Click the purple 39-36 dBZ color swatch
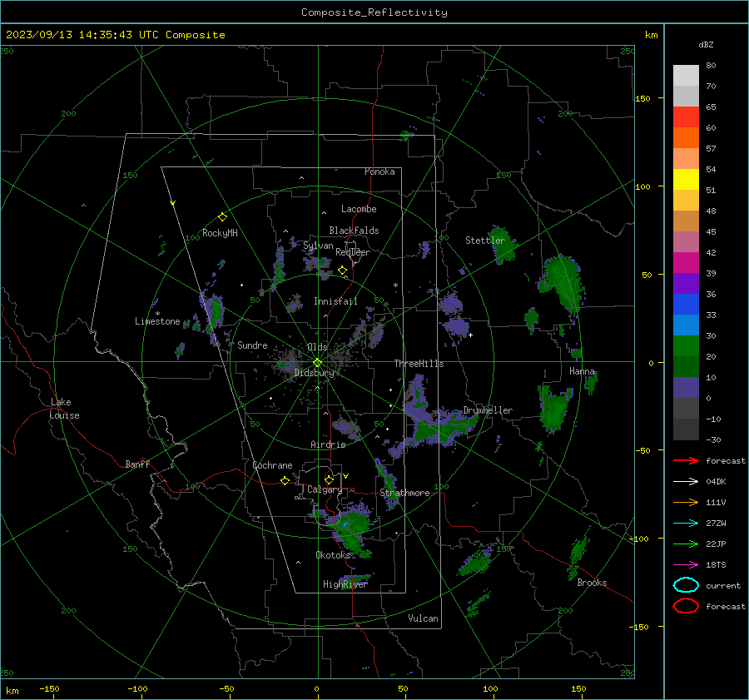The height and width of the screenshot is (700, 749). [686, 284]
